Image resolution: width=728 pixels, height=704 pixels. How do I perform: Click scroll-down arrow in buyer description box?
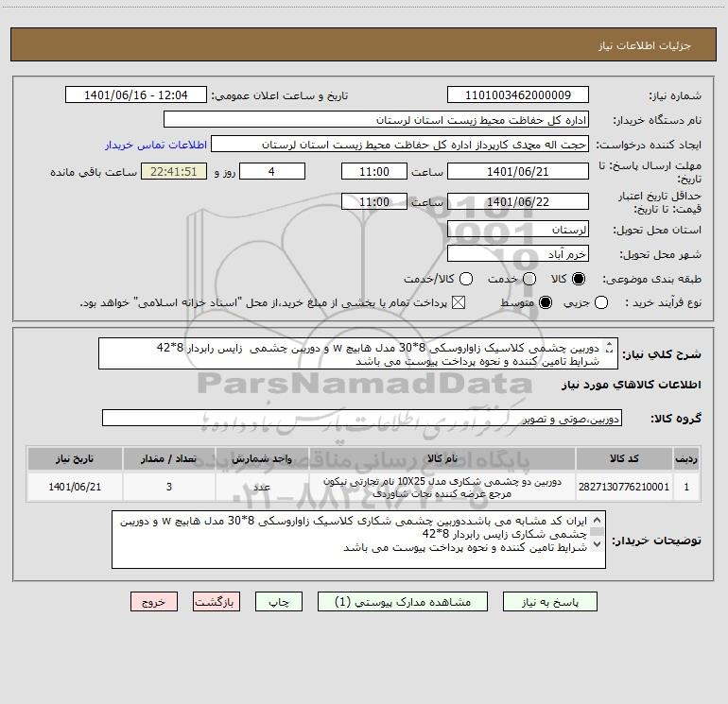tap(598, 544)
